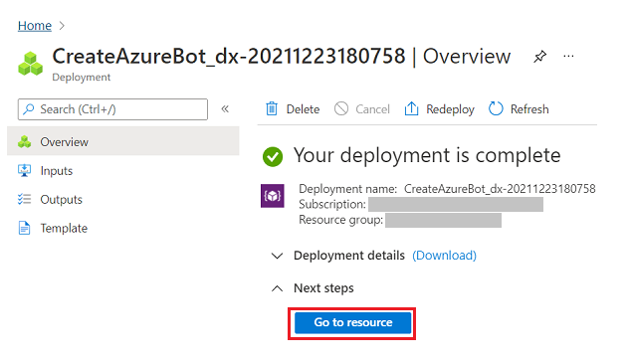Click the Redeploy upload arrow icon

click(411, 108)
